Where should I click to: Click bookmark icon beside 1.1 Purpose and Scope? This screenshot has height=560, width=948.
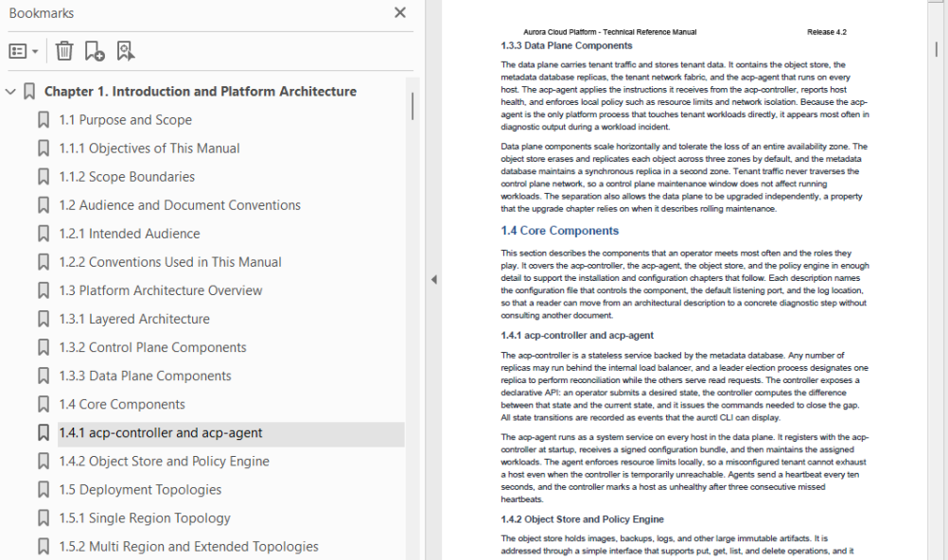(x=44, y=120)
